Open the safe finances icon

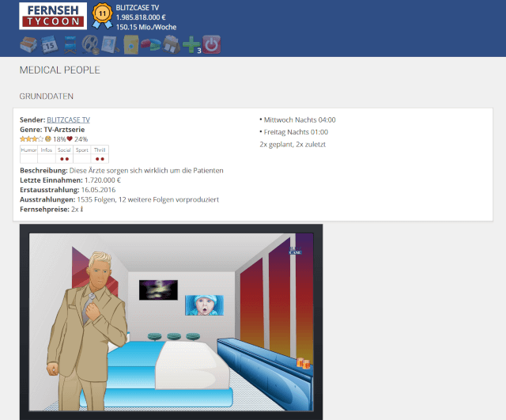click(131, 44)
